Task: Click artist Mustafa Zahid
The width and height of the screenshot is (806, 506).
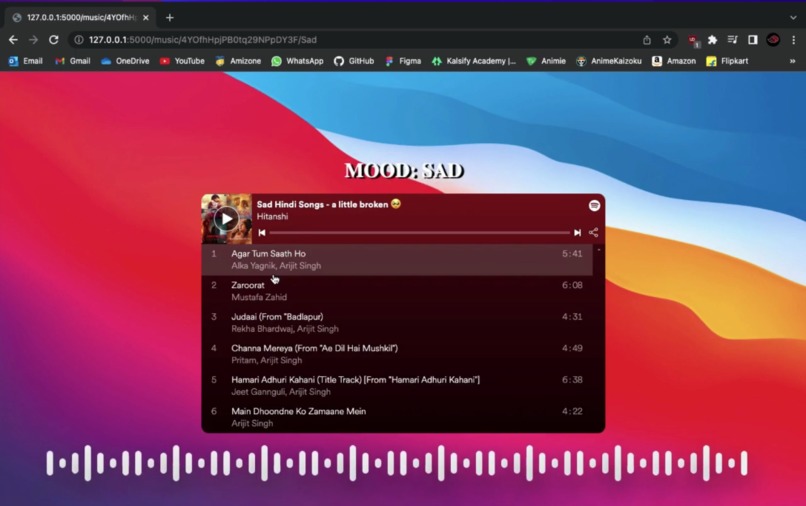Action: tap(259, 297)
